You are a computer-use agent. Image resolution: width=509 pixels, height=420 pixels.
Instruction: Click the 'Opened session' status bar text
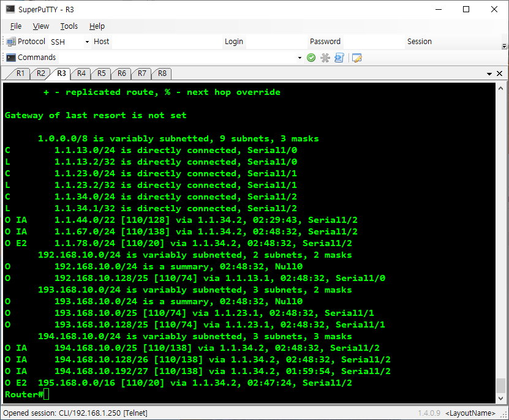click(75, 413)
